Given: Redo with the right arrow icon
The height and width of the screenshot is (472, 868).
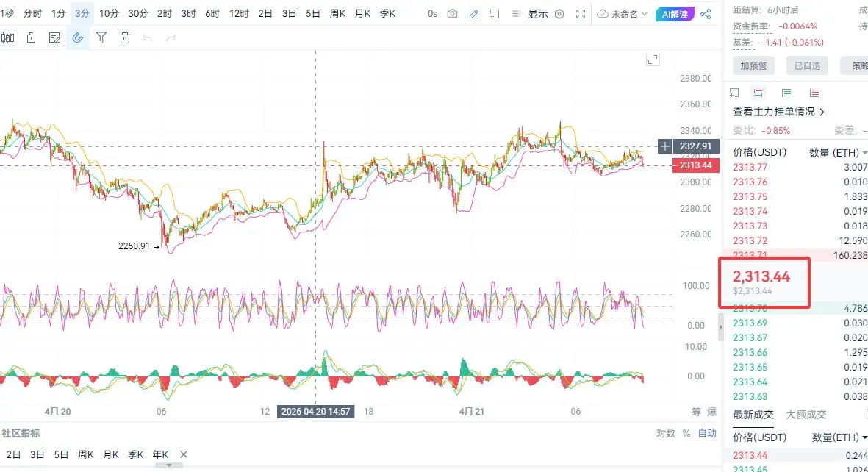Looking at the screenshot, I should click(171, 37).
